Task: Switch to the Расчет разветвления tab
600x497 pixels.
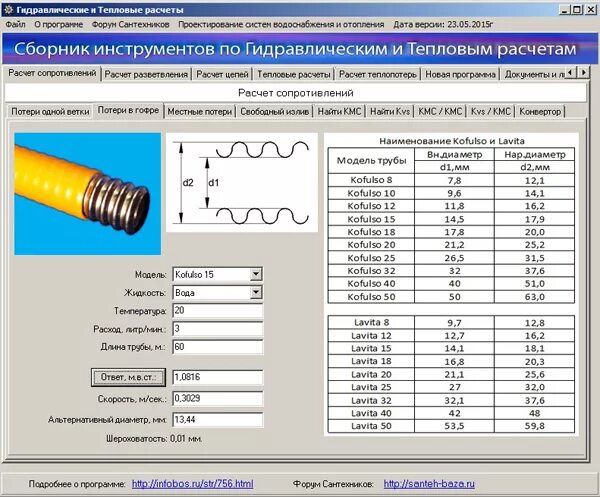Action: point(147,74)
